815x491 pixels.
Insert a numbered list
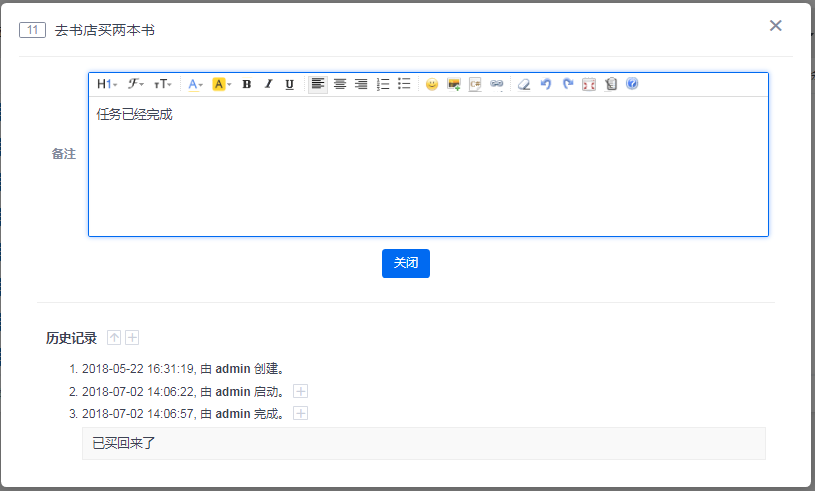[383, 84]
